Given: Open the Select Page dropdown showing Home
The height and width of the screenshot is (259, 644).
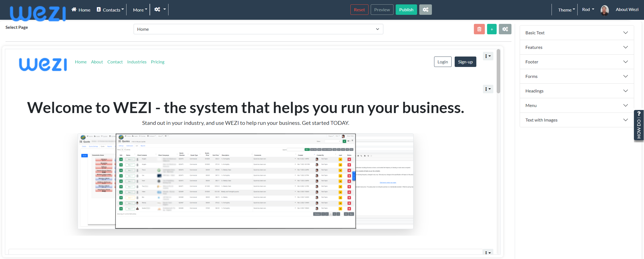Looking at the screenshot, I should click(x=258, y=29).
